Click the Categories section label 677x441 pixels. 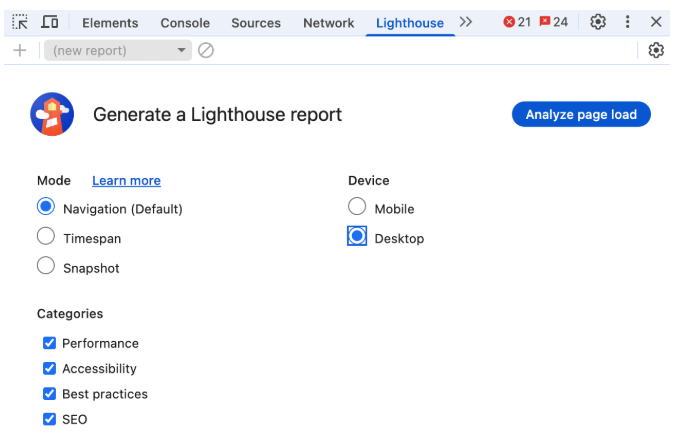tap(70, 314)
